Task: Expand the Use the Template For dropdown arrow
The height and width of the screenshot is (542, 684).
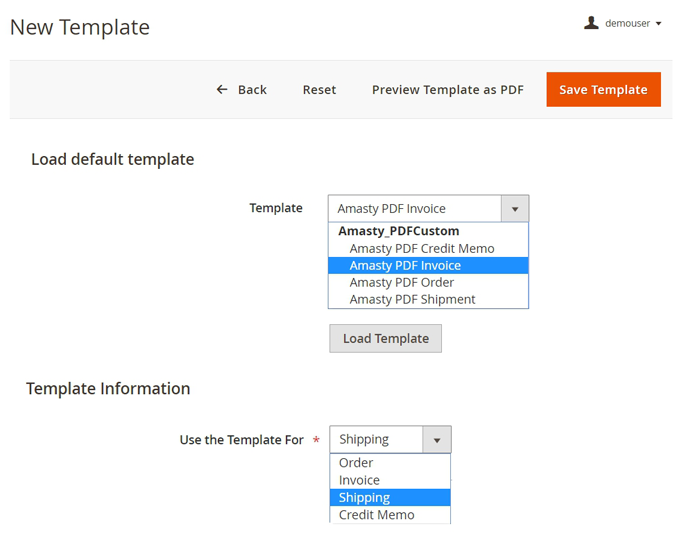Action: (x=436, y=440)
